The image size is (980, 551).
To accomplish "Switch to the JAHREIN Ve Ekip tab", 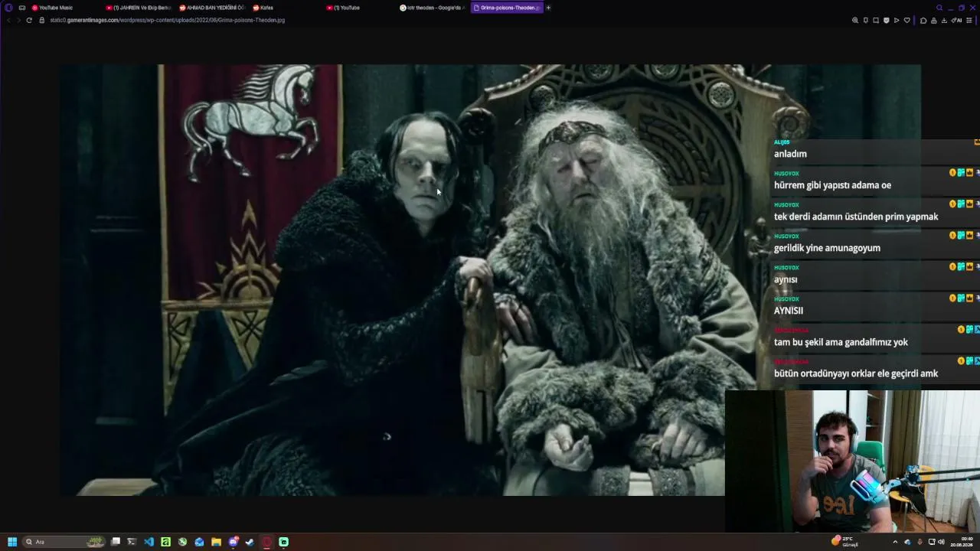I will 139,8.
